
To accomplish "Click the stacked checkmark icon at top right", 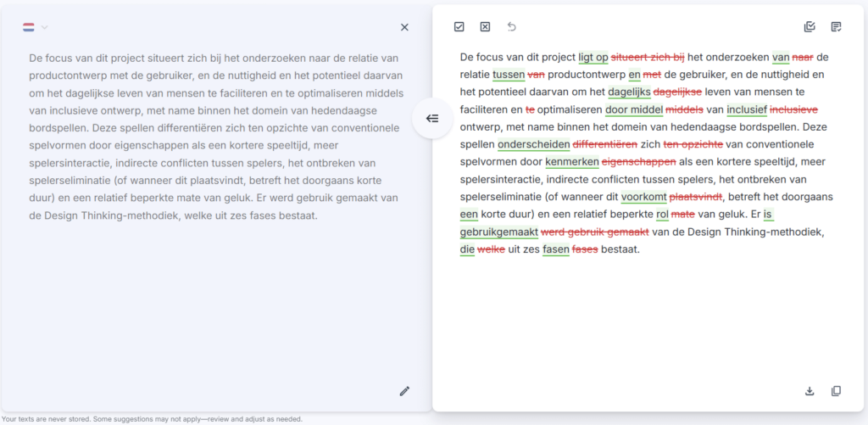I will coord(810,27).
